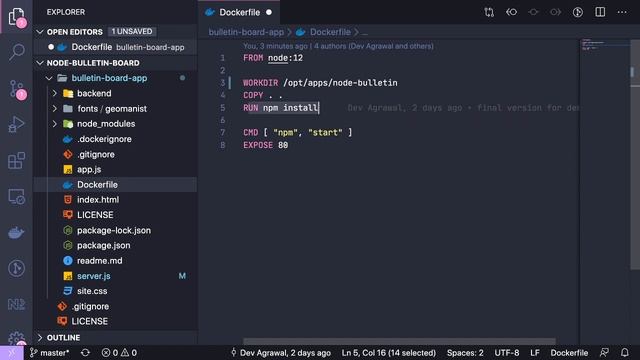This screenshot has height=360, width=640.
Task: Open the GitLens icon in activity bar
Action: (x=16, y=268)
